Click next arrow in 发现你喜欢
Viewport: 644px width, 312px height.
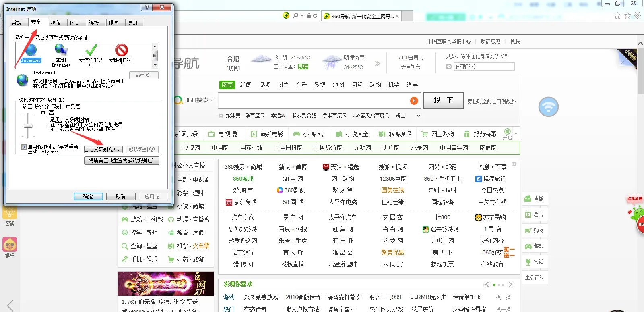[510, 285]
